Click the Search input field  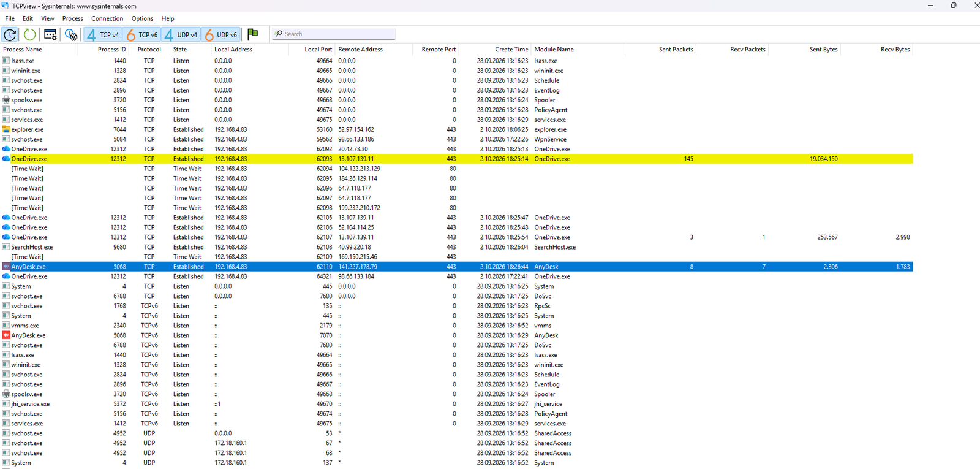(334, 34)
